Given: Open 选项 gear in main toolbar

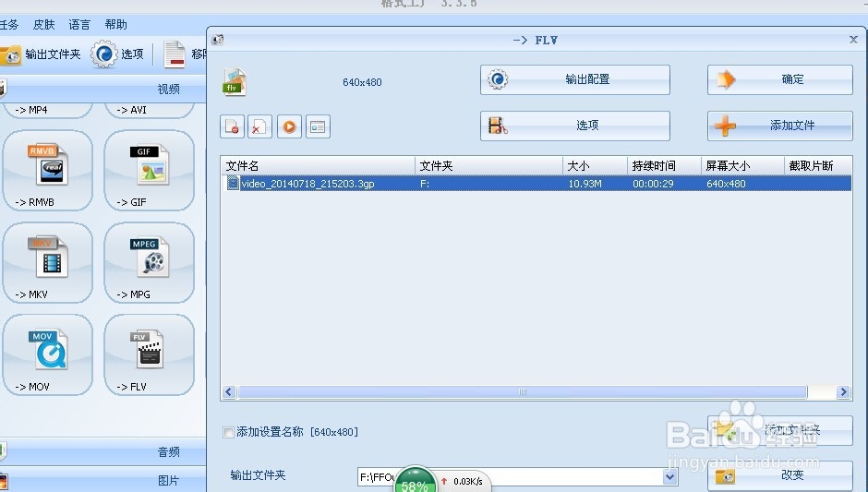Looking at the screenshot, I should [x=117, y=54].
